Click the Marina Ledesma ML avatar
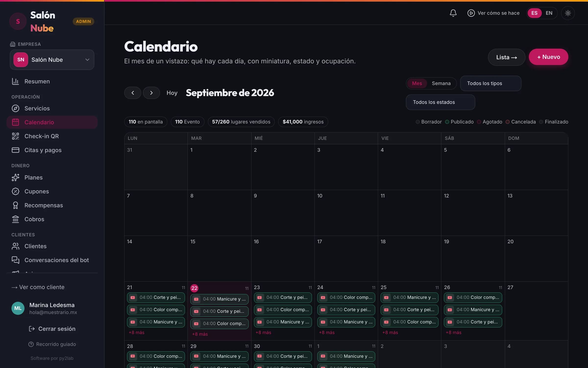 (18, 308)
